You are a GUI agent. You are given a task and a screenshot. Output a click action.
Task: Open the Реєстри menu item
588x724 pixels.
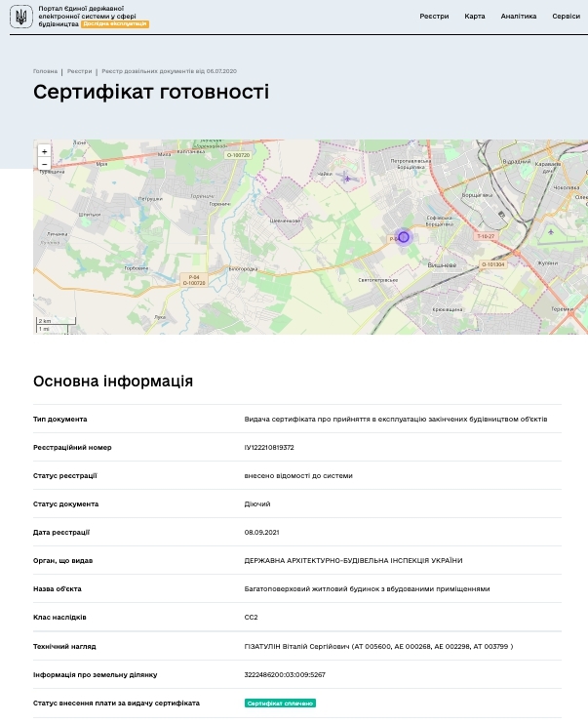point(434,17)
